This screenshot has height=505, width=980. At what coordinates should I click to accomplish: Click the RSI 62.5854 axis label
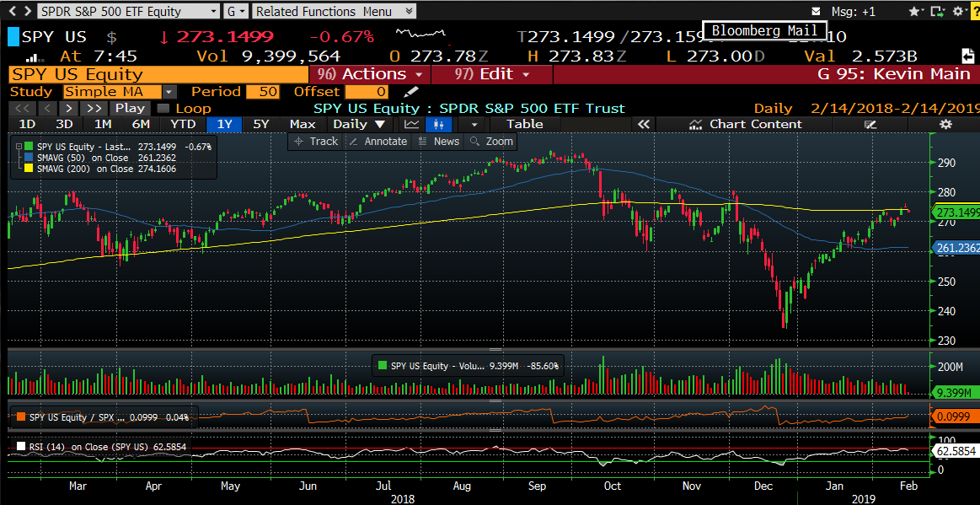(956, 450)
